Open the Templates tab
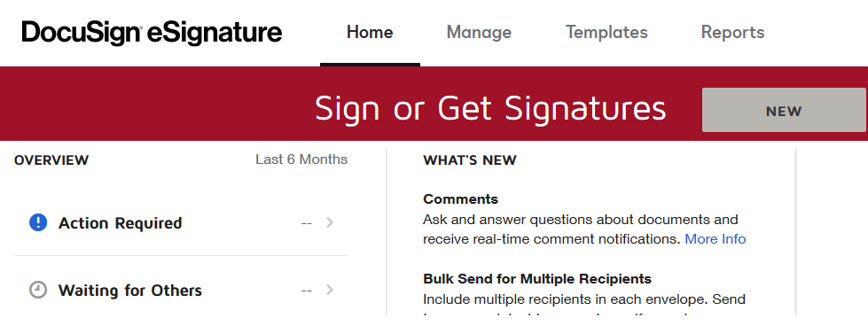 pyautogui.click(x=606, y=32)
